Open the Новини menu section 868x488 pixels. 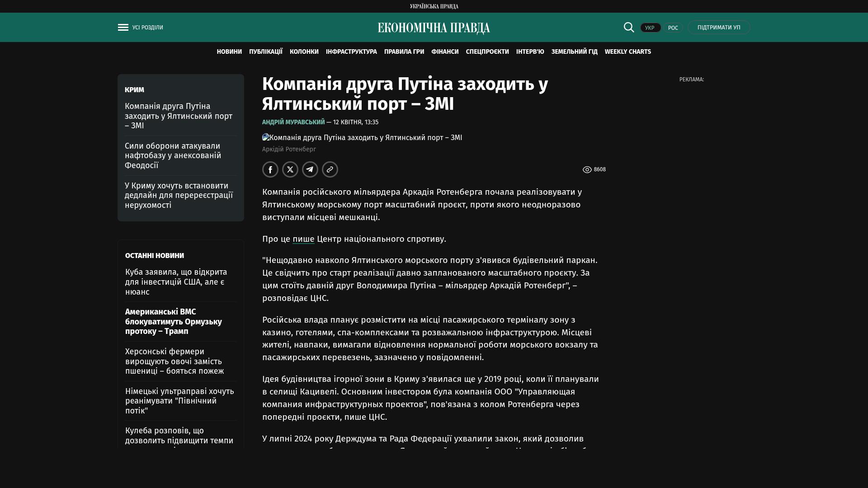229,52
